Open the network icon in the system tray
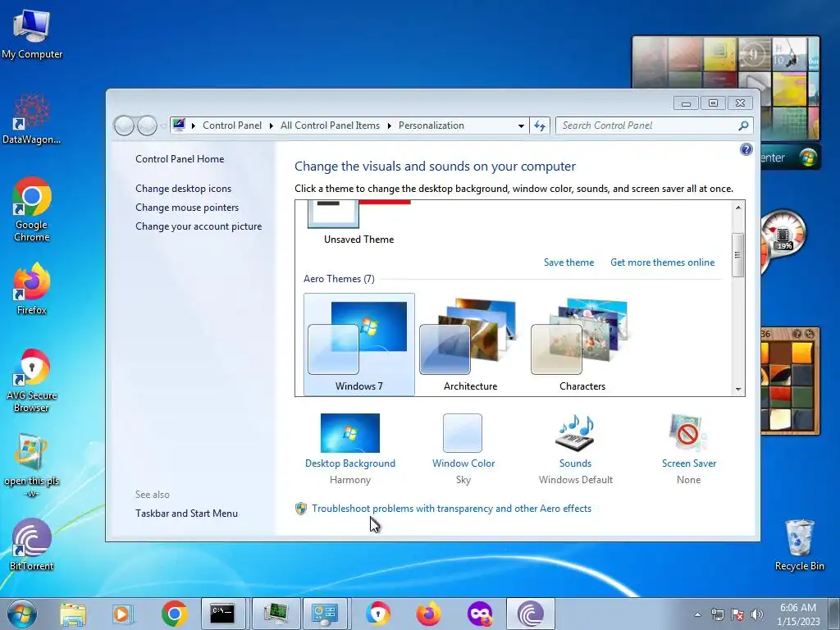840x630 pixels. tap(717, 614)
